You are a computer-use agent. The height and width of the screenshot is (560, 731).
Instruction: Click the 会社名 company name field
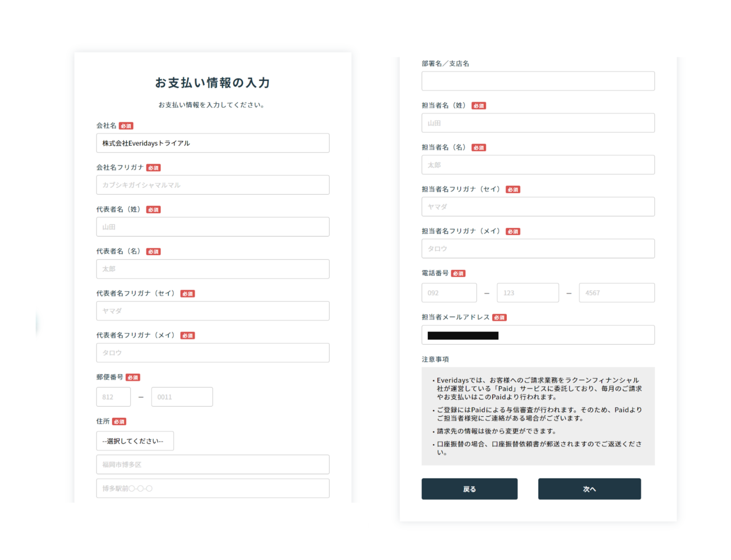click(212, 143)
